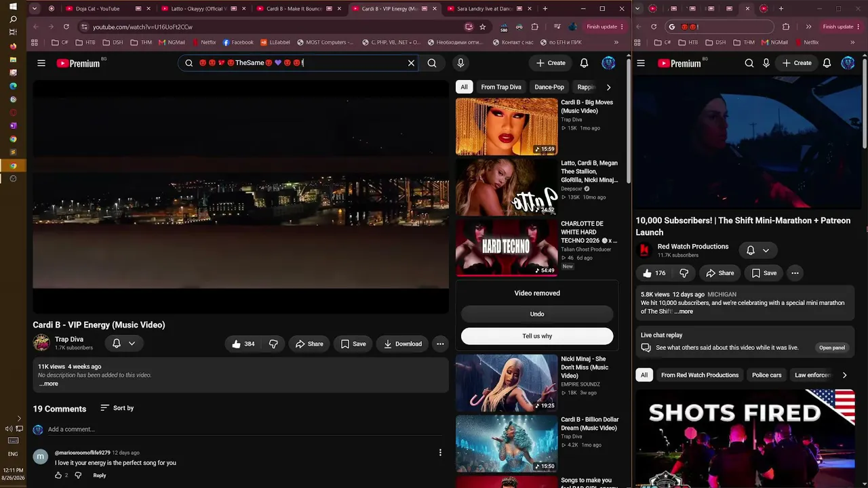This screenshot has height=488, width=868.
Task: Show more filter chips in right window
Action: (x=844, y=375)
